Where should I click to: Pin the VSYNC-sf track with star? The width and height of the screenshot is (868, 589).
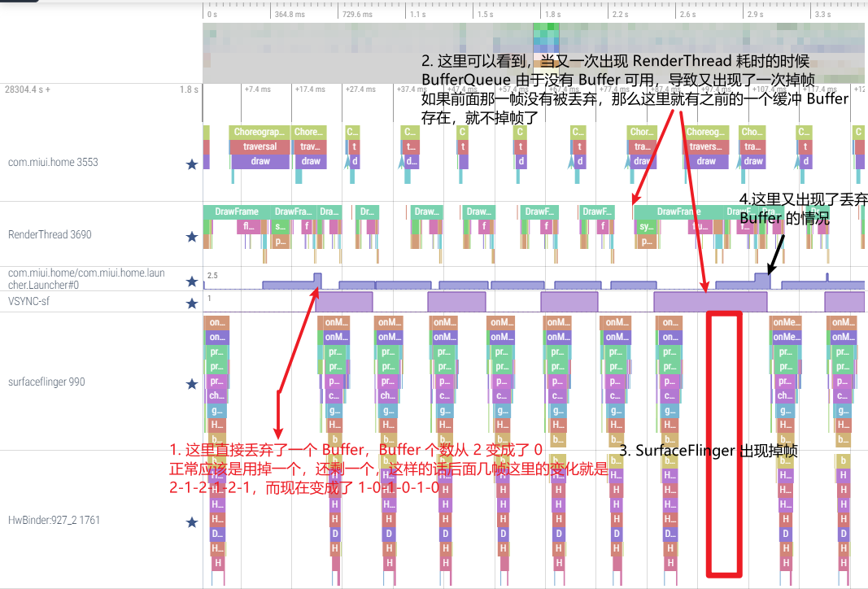coord(192,303)
